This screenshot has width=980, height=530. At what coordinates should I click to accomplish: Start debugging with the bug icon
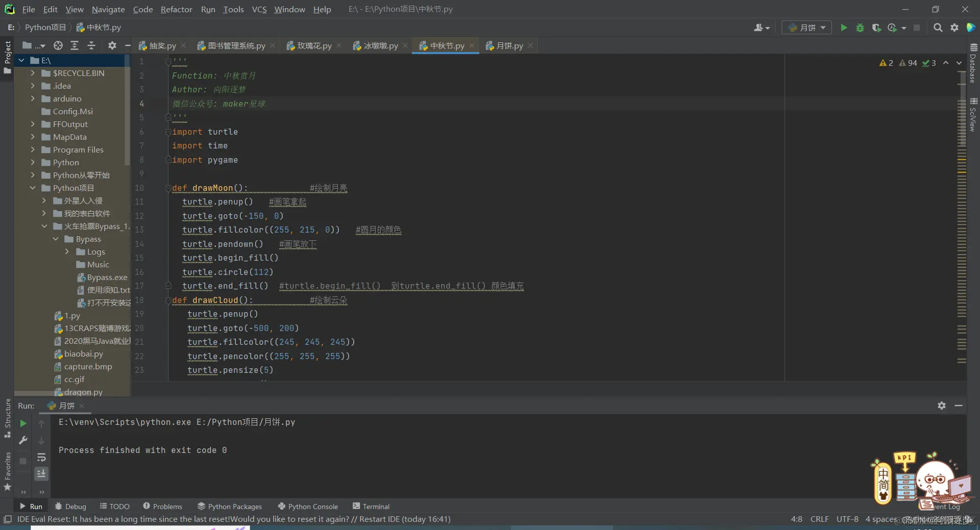click(860, 28)
